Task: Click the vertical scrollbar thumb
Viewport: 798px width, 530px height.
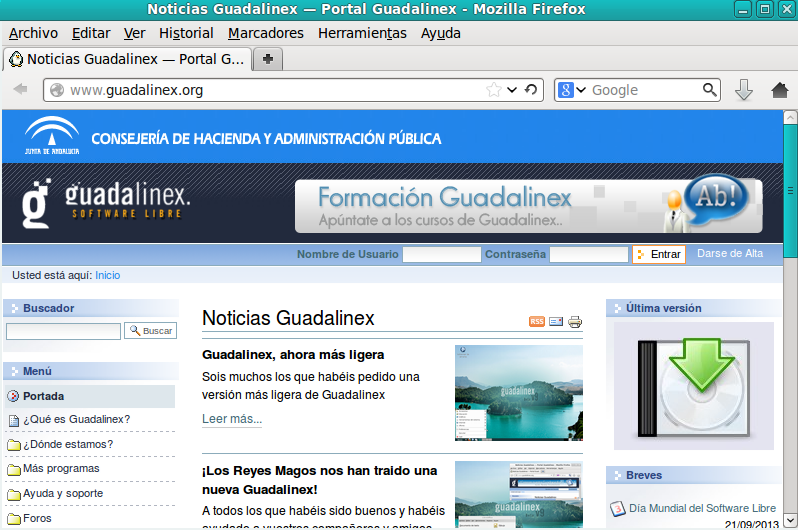Action: point(790,191)
